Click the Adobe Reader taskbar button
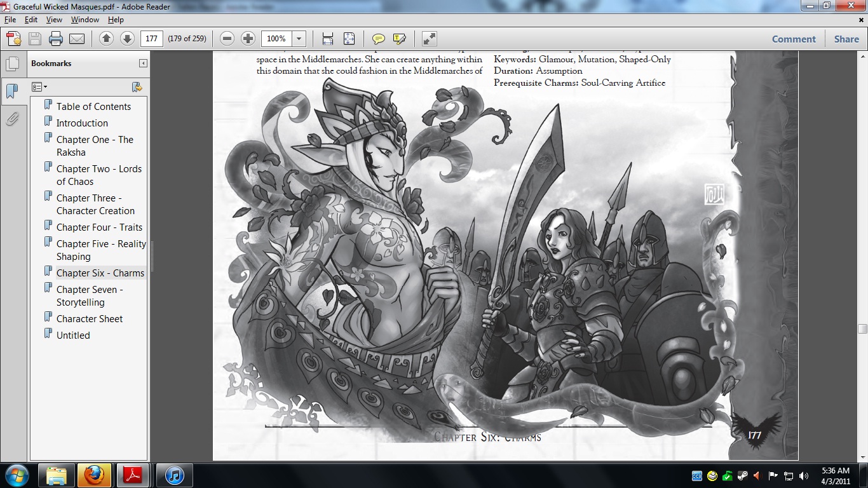The image size is (868, 488). (133, 475)
